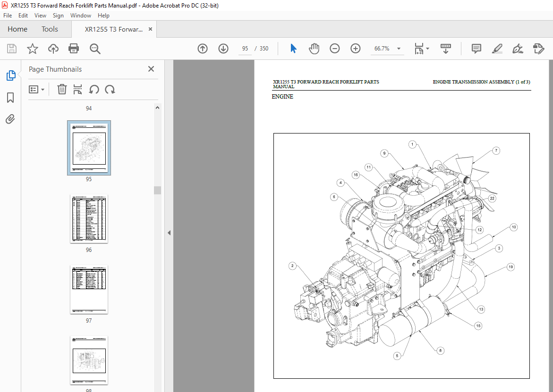The height and width of the screenshot is (392, 553).
Task: Open the stamp/send tool icon
Action: (x=538, y=49)
